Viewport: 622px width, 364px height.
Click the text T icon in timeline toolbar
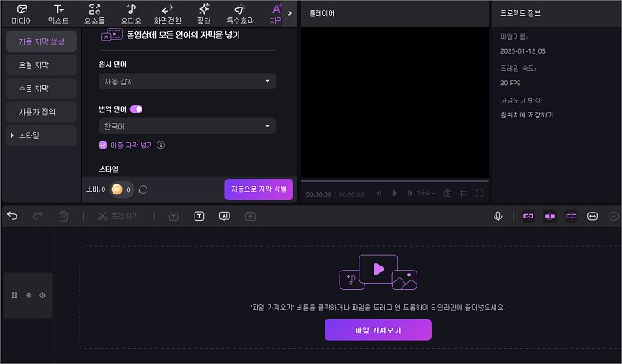click(199, 216)
